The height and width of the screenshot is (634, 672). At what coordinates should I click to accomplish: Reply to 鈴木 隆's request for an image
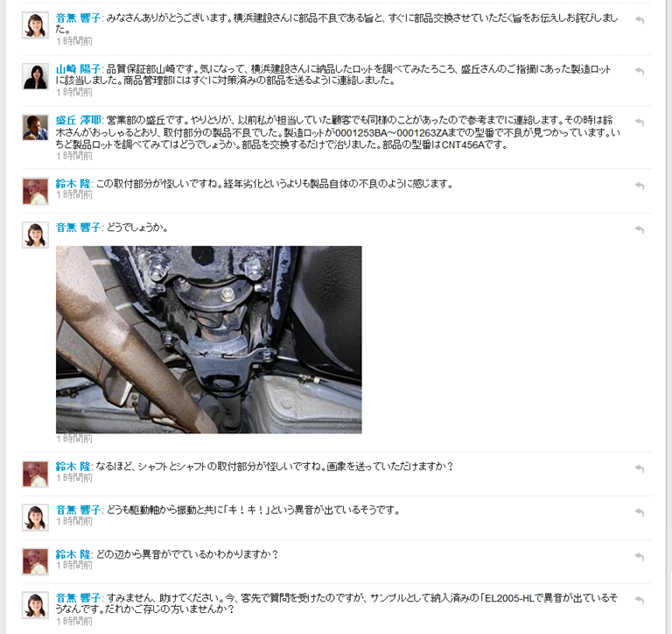click(x=640, y=468)
